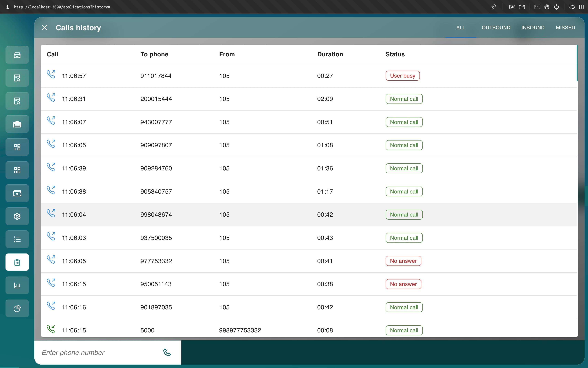Open the numbered list sidebar icon
The width and height of the screenshot is (588, 368).
click(17, 239)
